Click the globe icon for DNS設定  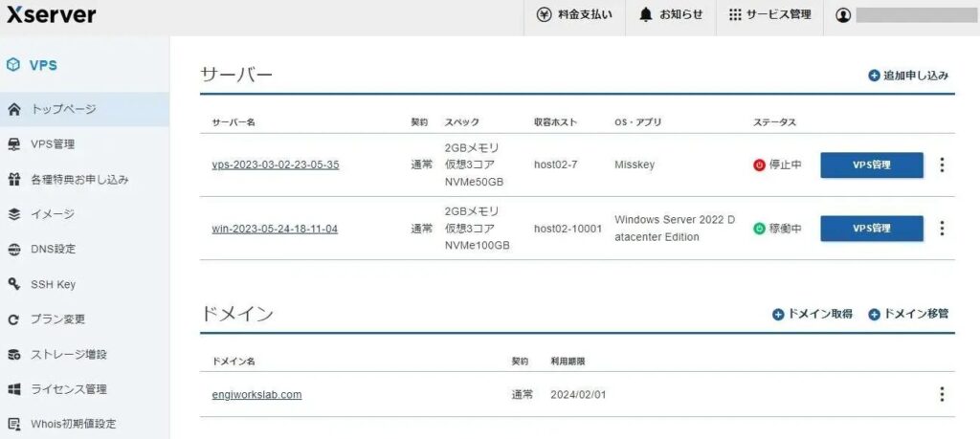tap(13, 250)
